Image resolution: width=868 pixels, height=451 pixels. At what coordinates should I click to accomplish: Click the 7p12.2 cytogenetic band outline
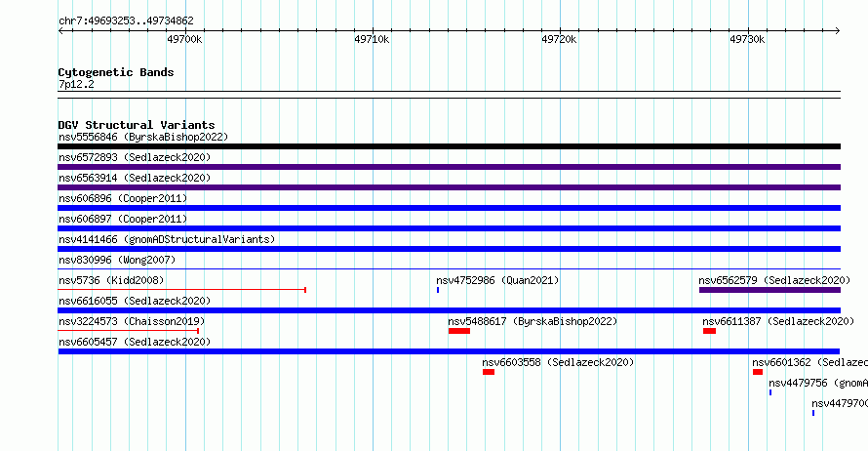coord(449,95)
